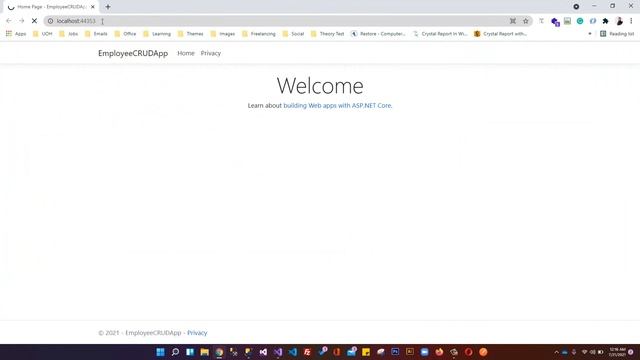The height and width of the screenshot is (360, 640).
Task: Open the Crystal Report with... bookmark
Action: pyautogui.click(x=500, y=34)
